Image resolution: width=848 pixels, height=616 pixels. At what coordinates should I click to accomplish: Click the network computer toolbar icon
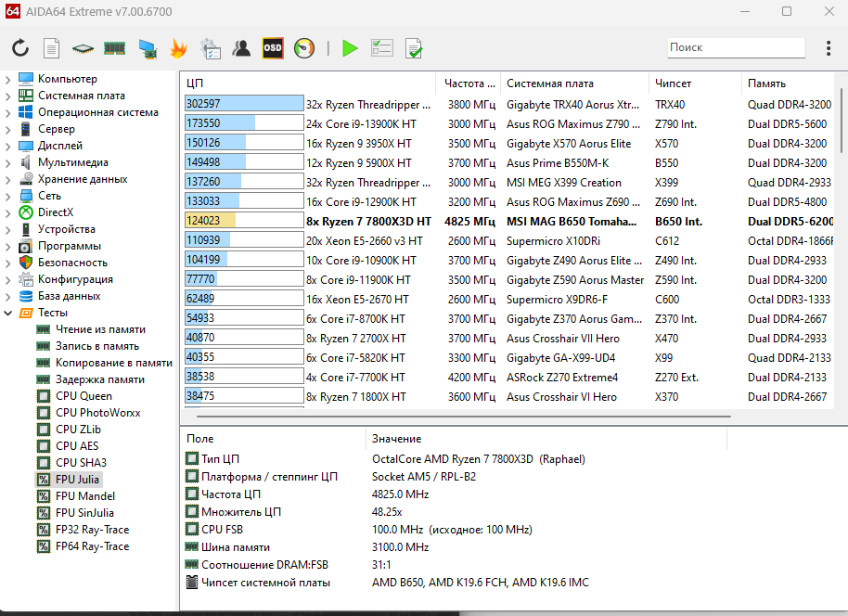(x=148, y=48)
